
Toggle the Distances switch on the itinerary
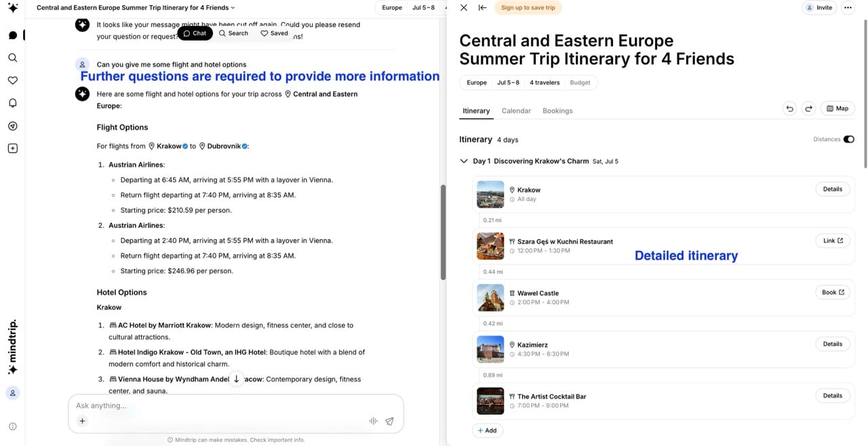tap(849, 138)
